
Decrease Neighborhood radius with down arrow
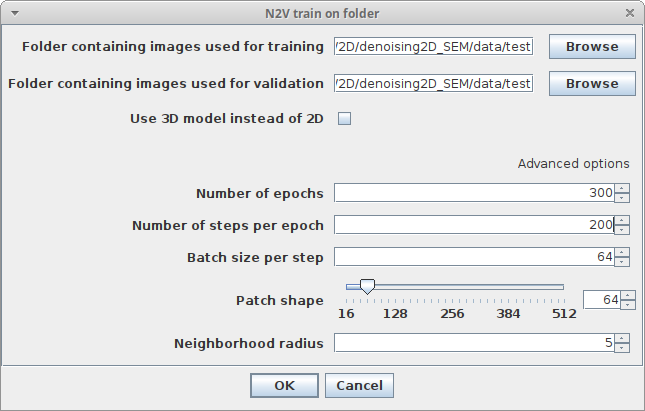pyautogui.click(x=622, y=347)
